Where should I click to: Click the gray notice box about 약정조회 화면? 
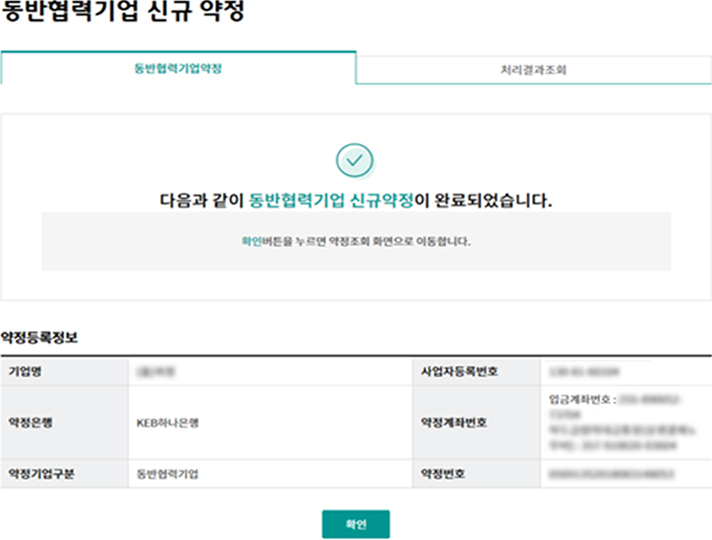click(x=356, y=241)
